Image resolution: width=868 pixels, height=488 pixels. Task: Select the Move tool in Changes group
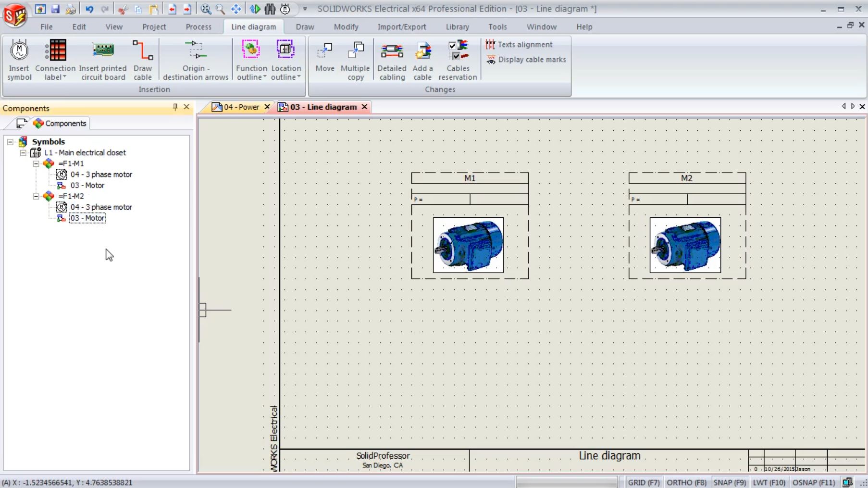[x=325, y=57]
